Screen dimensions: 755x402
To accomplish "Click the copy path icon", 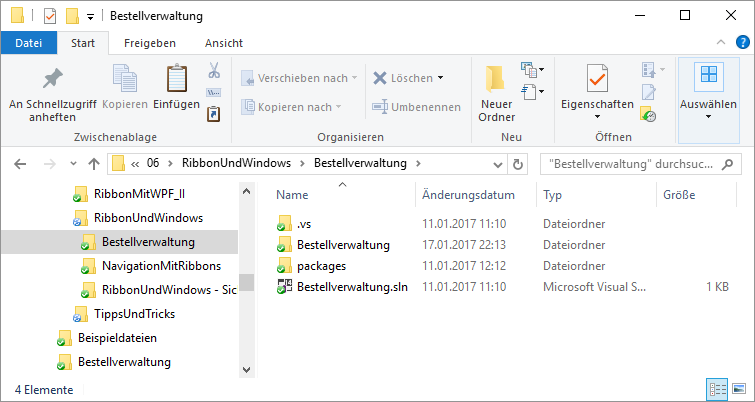I will pos(213,92).
